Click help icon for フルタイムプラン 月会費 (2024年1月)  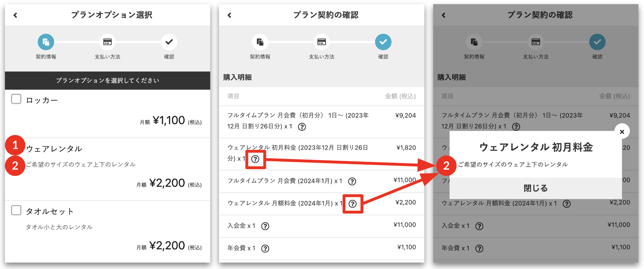click(x=352, y=181)
